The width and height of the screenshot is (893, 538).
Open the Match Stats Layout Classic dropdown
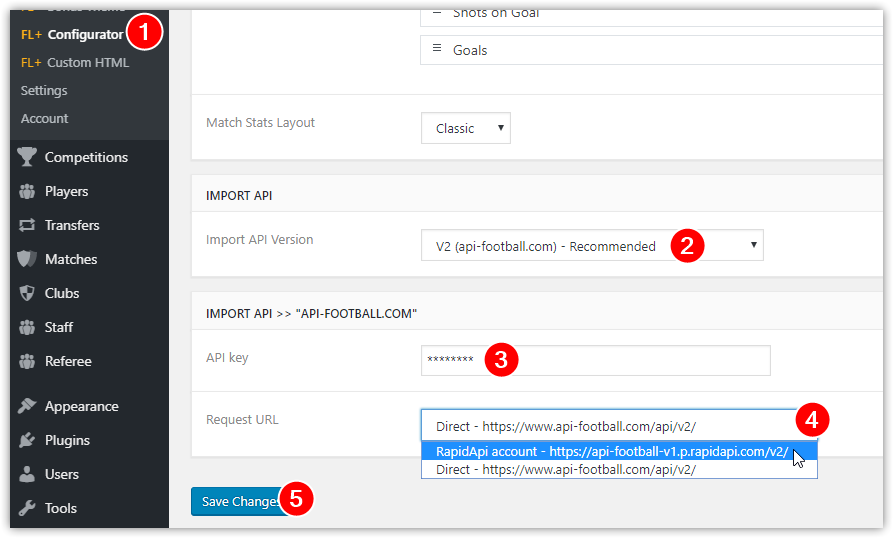point(466,128)
